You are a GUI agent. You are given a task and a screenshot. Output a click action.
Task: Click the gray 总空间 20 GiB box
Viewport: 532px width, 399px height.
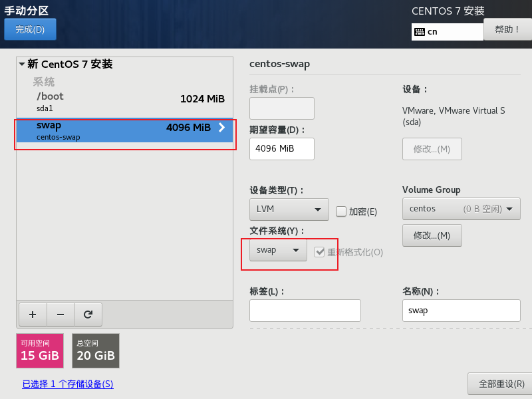96,351
